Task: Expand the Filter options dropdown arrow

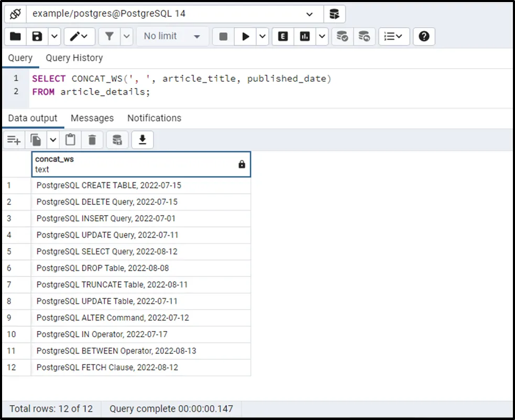Action: point(127,36)
